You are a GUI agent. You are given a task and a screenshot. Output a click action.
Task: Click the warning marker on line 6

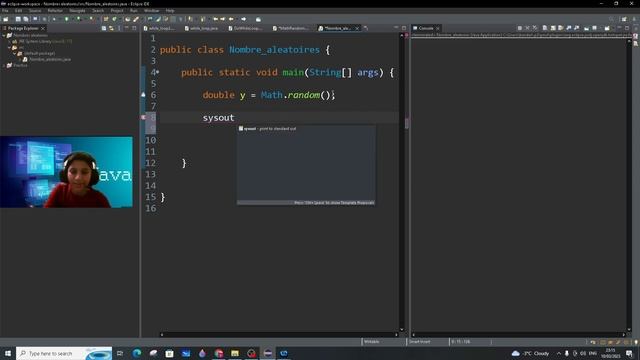[x=143, y=95]
